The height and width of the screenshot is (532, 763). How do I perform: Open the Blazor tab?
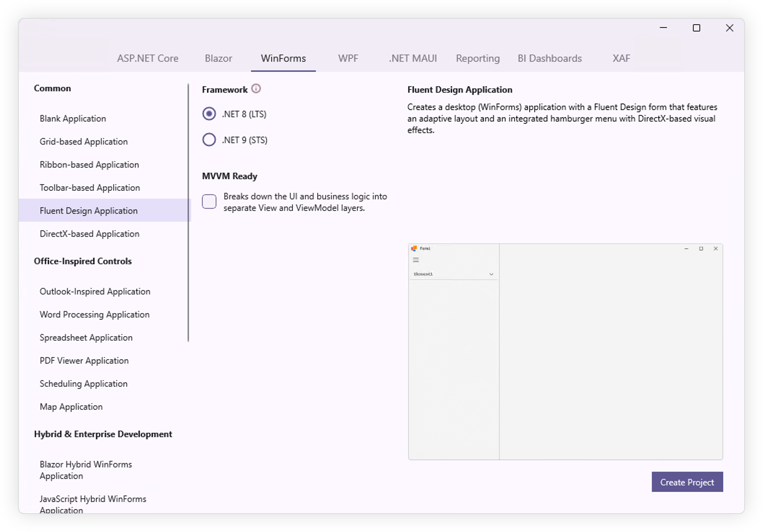218,58
